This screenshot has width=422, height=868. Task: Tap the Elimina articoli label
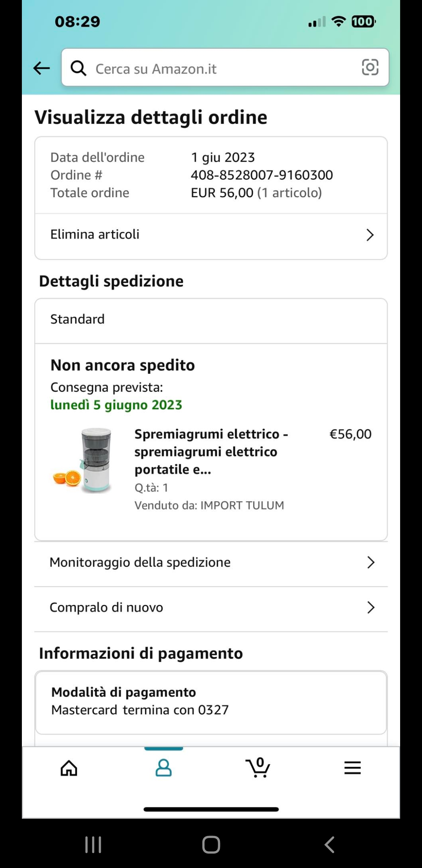(95, 235)
